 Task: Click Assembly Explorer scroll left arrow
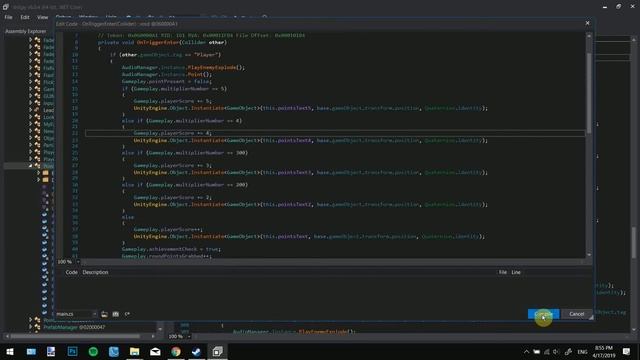(x=7, y=336)
